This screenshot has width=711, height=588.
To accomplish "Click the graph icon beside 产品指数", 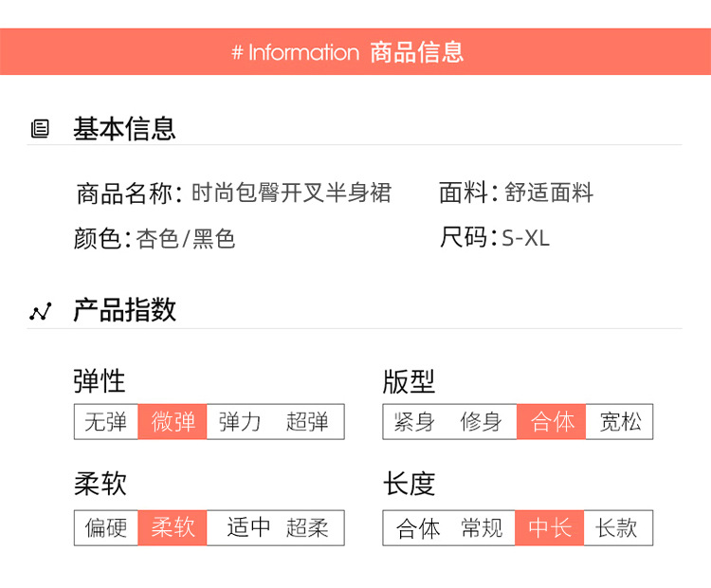I will [40, 311].
